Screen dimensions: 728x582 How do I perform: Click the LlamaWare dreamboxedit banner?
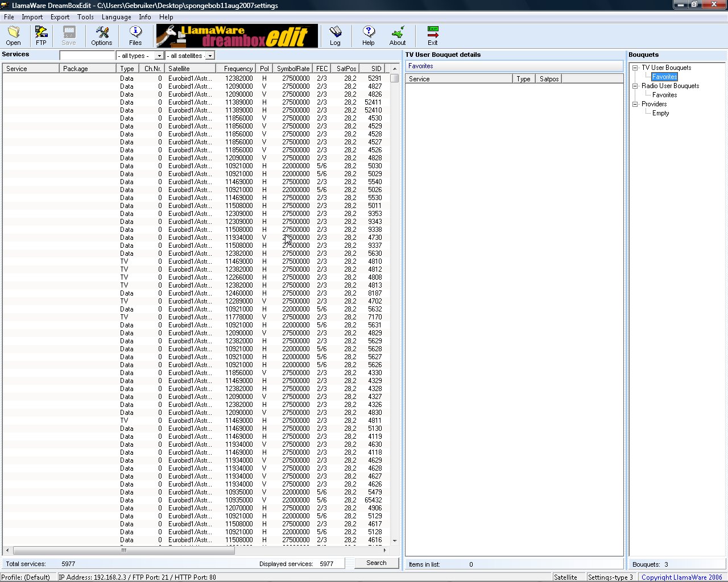coord(237,36)
